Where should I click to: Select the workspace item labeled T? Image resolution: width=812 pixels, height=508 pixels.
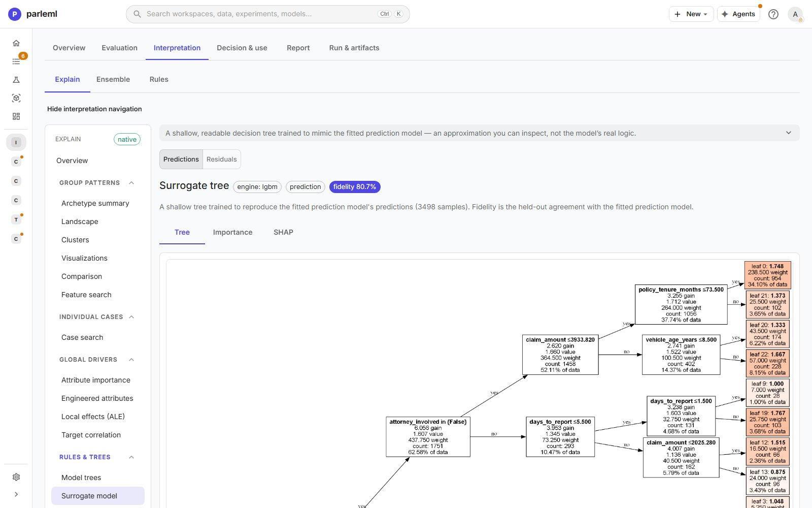tap(16, 219)
